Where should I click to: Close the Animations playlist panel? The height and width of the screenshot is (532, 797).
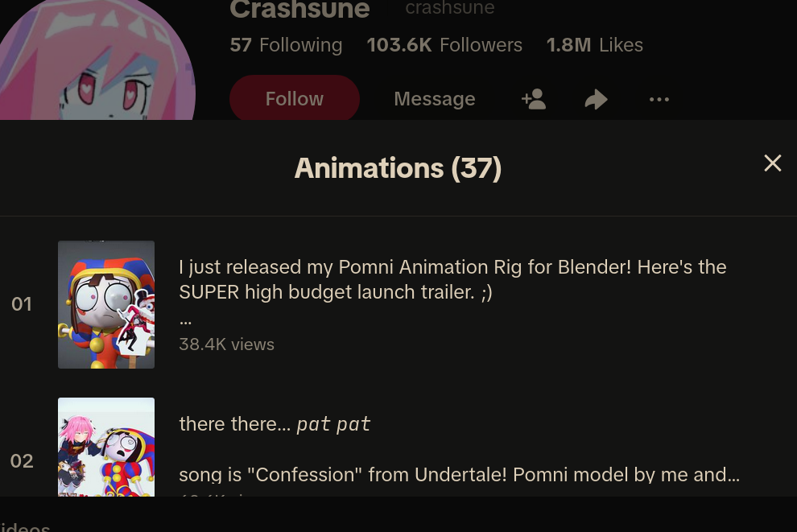(x=773, y=163)
